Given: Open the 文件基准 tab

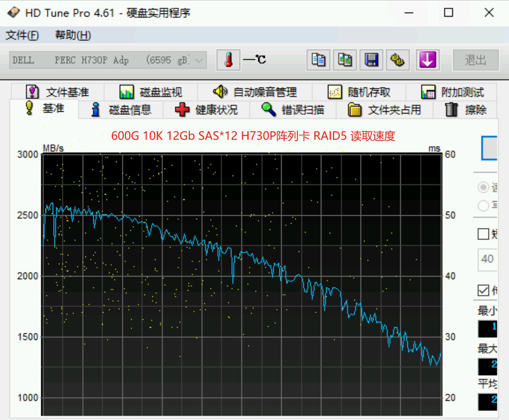Looking at the screenshot, I should tap(57, 92).
